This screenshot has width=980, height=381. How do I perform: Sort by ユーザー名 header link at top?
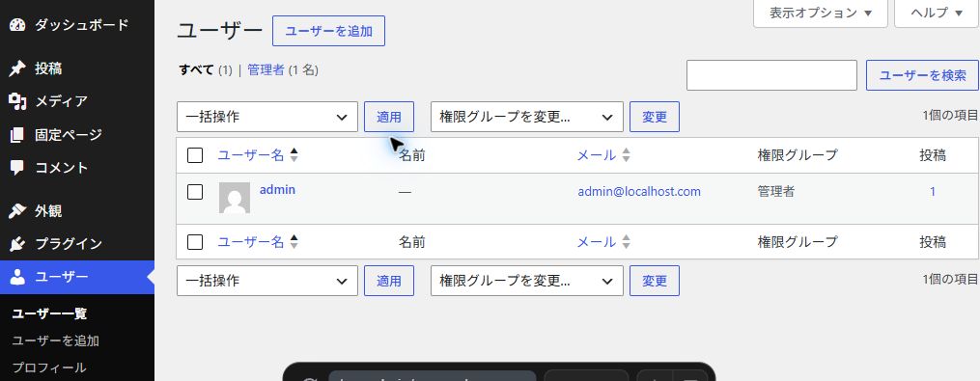click(251, 155)
